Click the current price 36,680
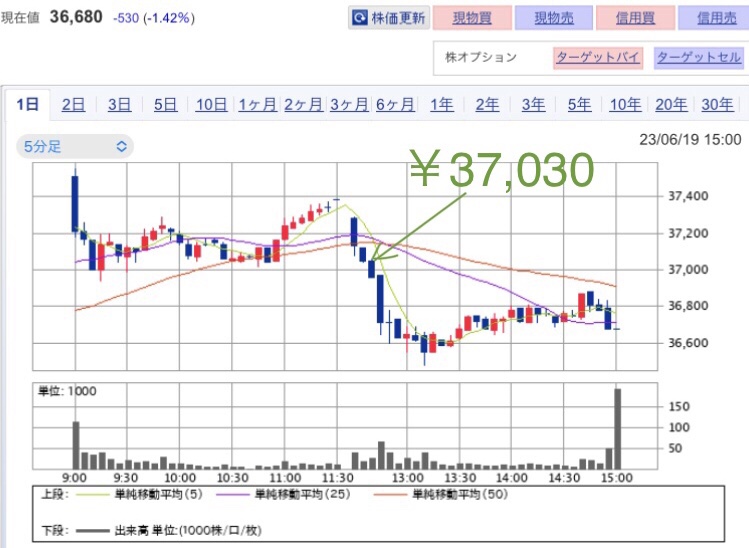 click(x=76, y=17)
